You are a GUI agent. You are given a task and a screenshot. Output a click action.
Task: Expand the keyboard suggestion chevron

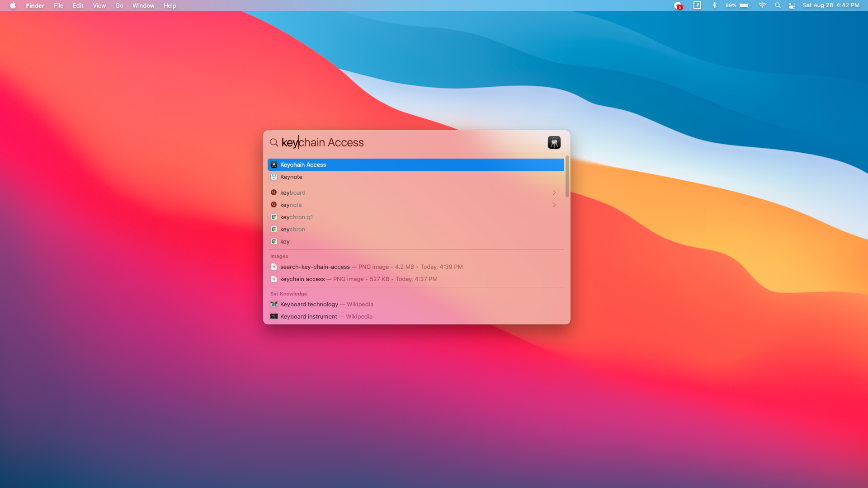pos(554,192)
